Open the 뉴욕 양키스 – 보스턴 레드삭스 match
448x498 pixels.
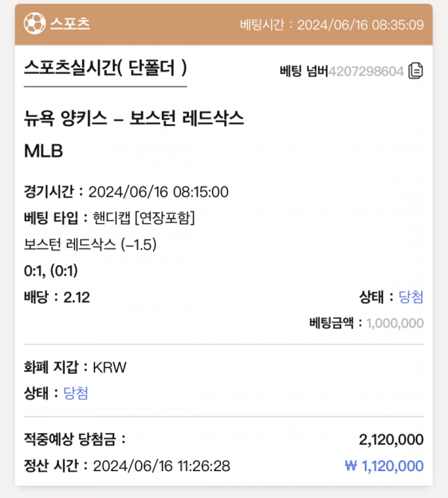coord(134,118)
